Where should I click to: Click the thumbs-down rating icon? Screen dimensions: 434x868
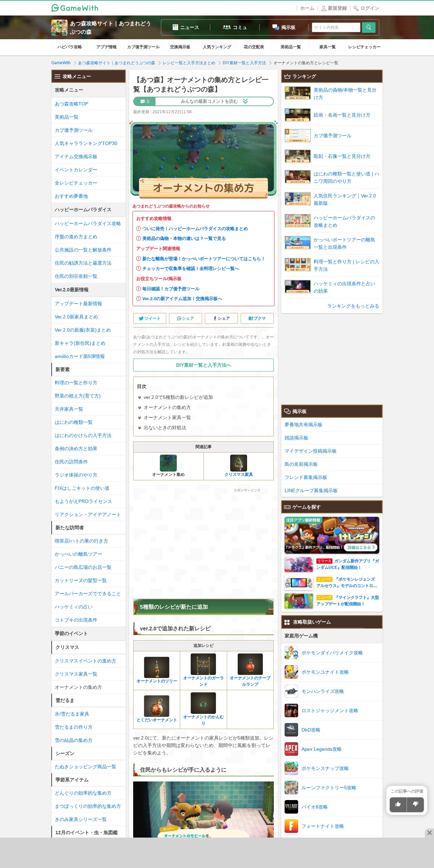click(x=415, y=804)
